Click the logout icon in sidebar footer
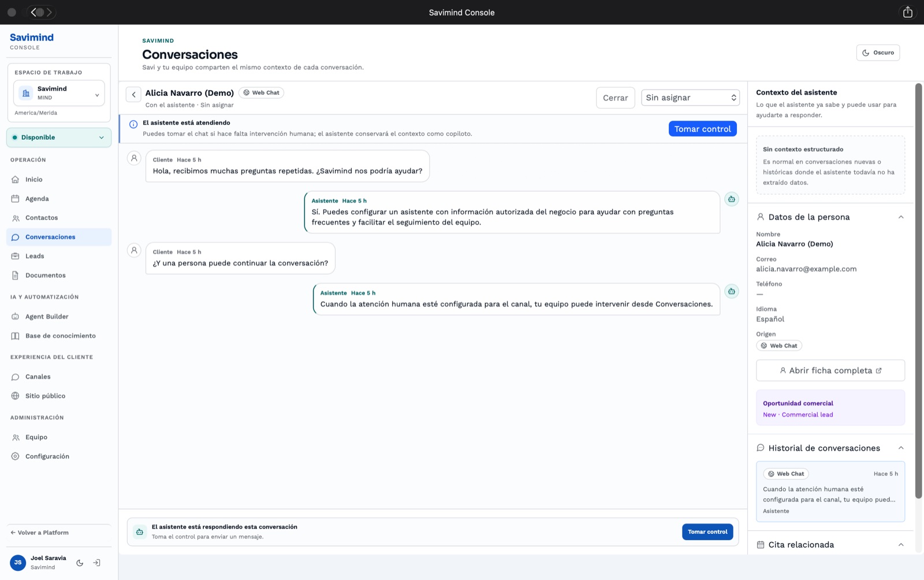Viewport: 924px width, 580px height. tap(97, 563)
